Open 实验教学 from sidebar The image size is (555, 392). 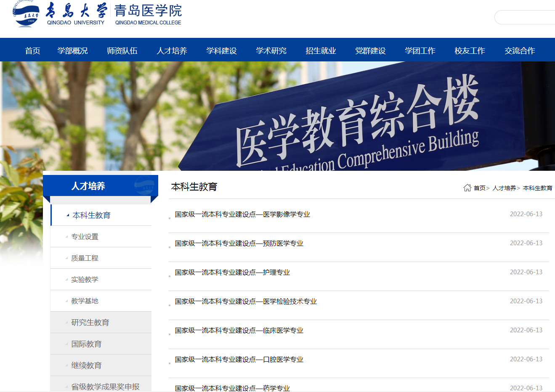coord(85,280)
